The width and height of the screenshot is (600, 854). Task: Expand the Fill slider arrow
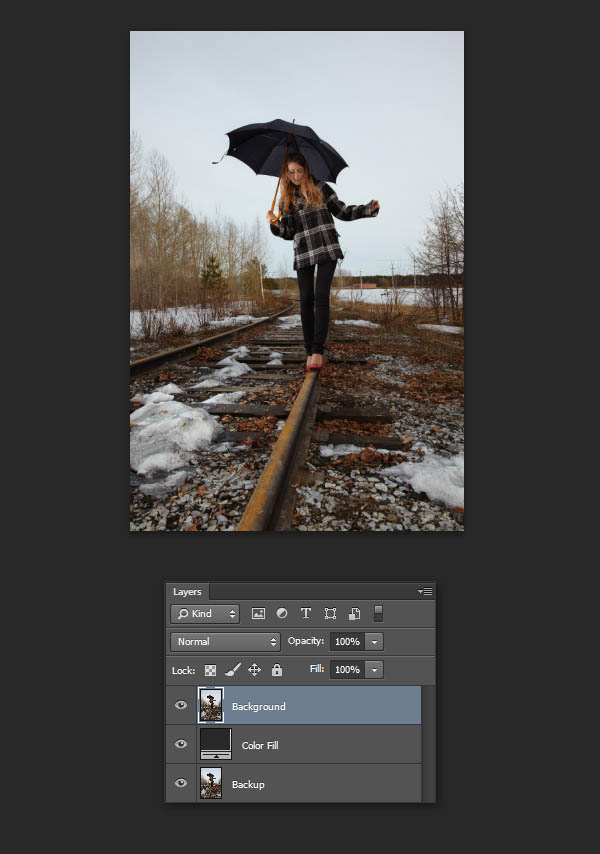click(x=374, y=670)
